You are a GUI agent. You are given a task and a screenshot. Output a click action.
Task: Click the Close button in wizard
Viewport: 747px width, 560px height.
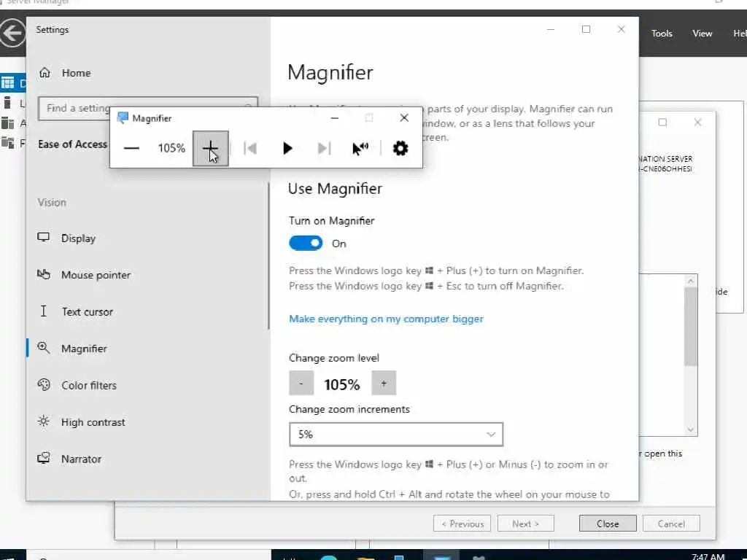608,524
